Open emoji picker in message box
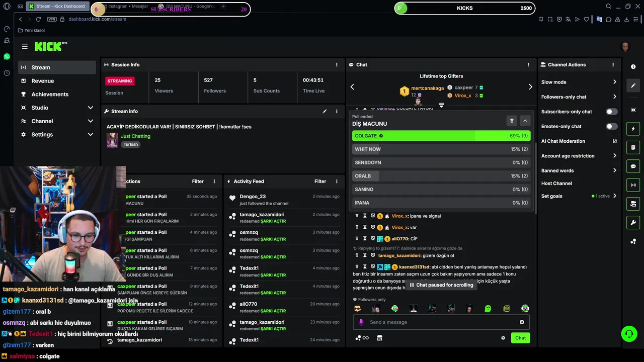Image resolution: width=644 pixels, height=362 pixels. (522, 322)
